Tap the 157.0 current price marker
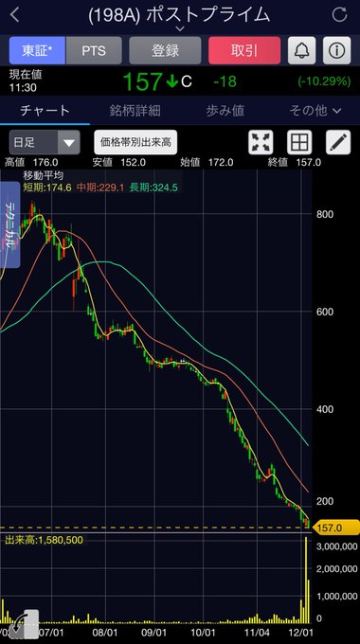Image resolution: width=360 pixels, height=644 pixels. 336,528
